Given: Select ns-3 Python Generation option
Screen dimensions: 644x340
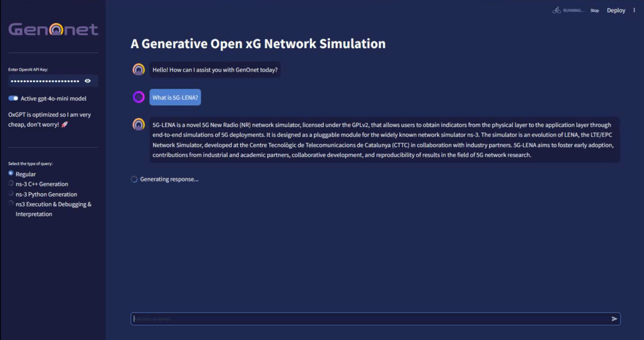Looking at the screenshot, I should (x=11, y=193).
